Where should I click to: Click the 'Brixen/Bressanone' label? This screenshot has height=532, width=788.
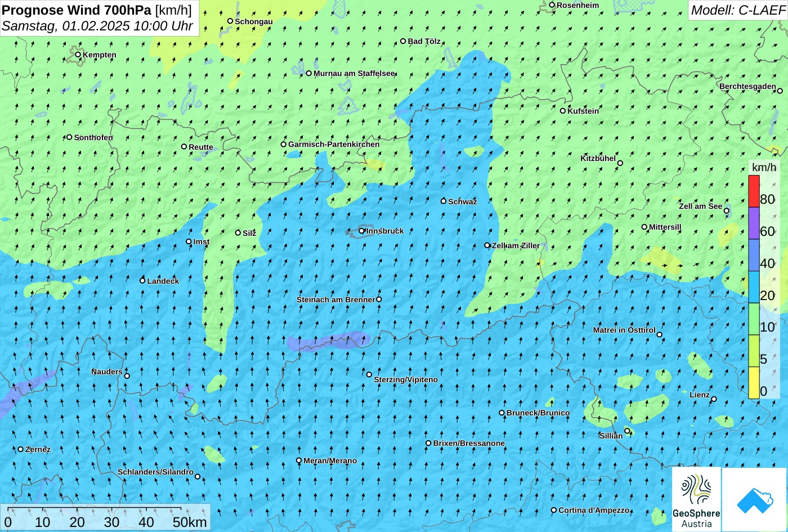[x=469, y=443]
